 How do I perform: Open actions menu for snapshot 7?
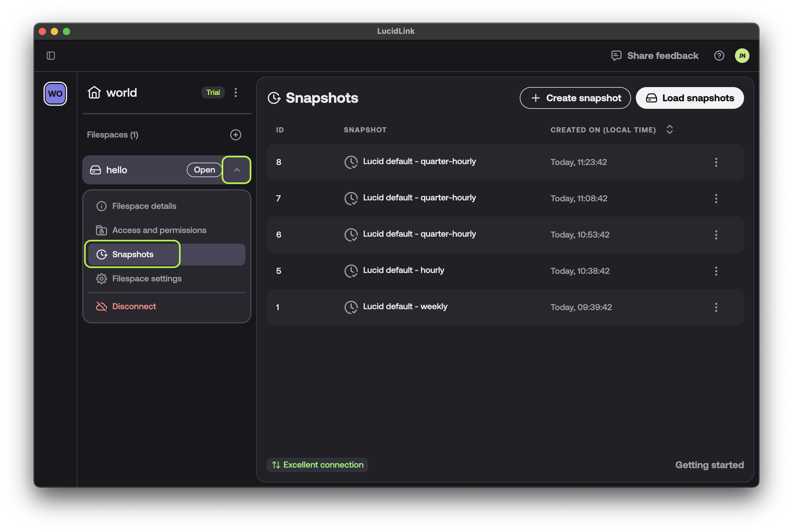716,199
